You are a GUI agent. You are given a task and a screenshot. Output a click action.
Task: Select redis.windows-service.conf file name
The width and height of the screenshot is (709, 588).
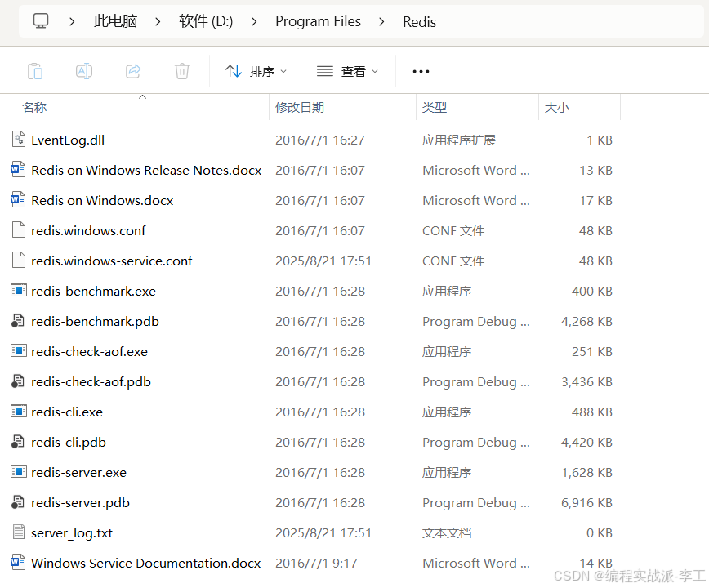[x=111, y=261]
